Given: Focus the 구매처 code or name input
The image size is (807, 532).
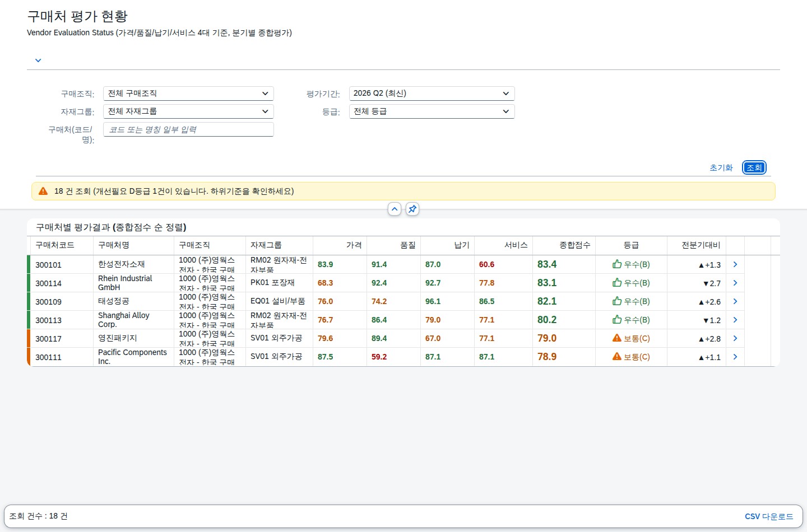Looking at the screenshot, I should click(188, 129).
